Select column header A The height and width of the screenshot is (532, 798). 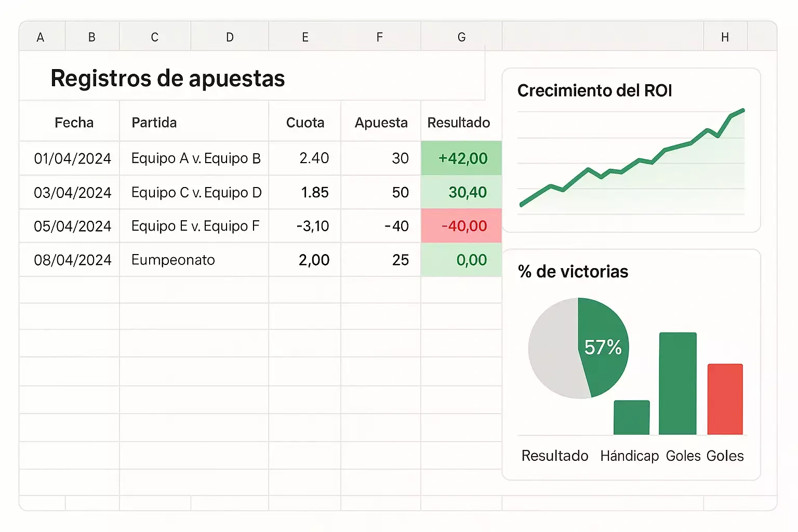point(41,36)
